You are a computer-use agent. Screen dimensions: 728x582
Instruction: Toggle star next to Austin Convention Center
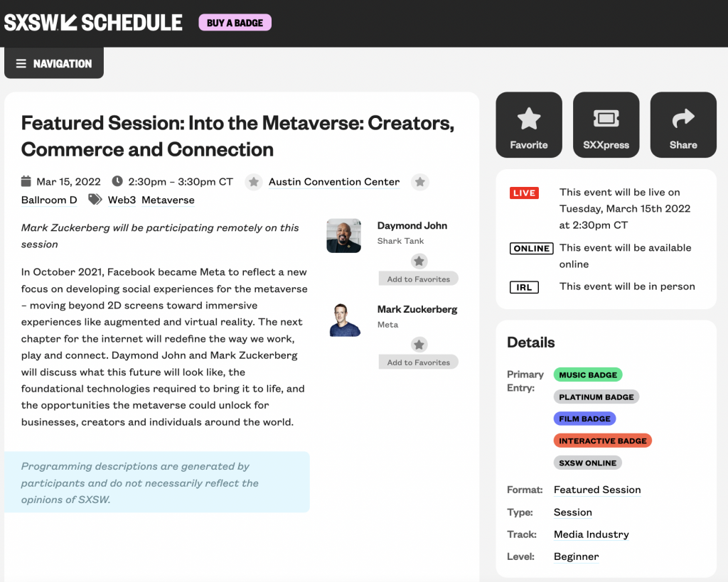point(254,182)
